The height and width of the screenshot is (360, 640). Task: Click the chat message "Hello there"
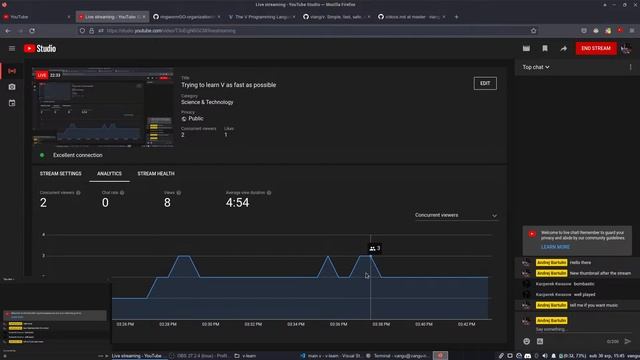tap(580, 262)
